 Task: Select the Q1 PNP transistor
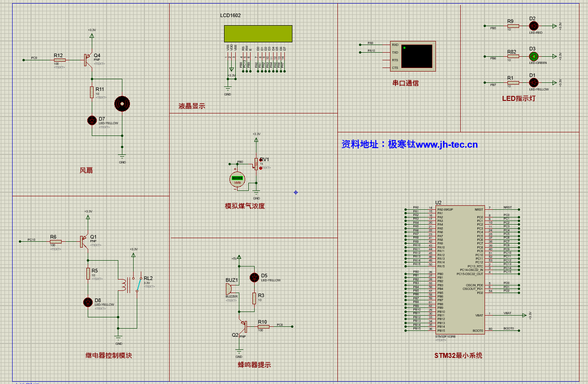point(84,241)
